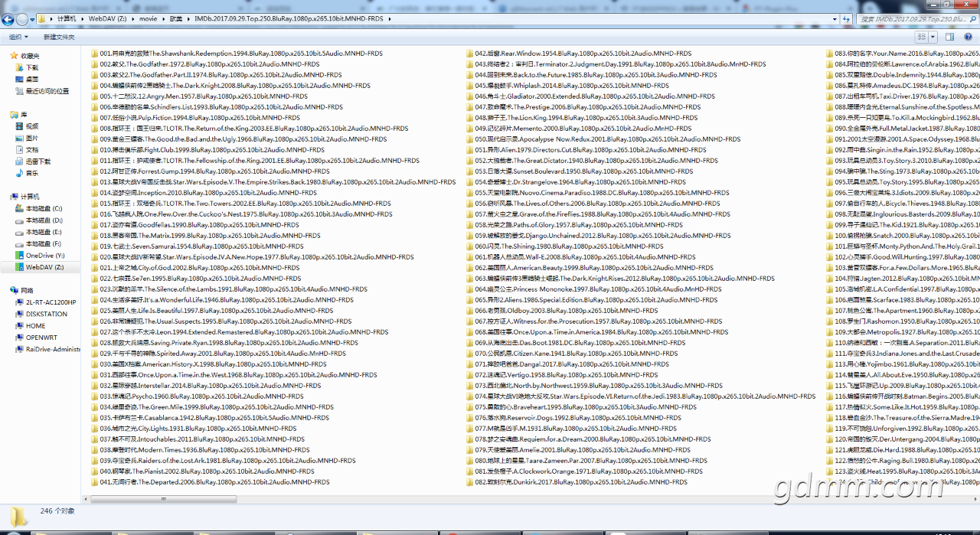
Task: Click 计算机 in the address breadcrumb
Action: [x=67, y=18]
